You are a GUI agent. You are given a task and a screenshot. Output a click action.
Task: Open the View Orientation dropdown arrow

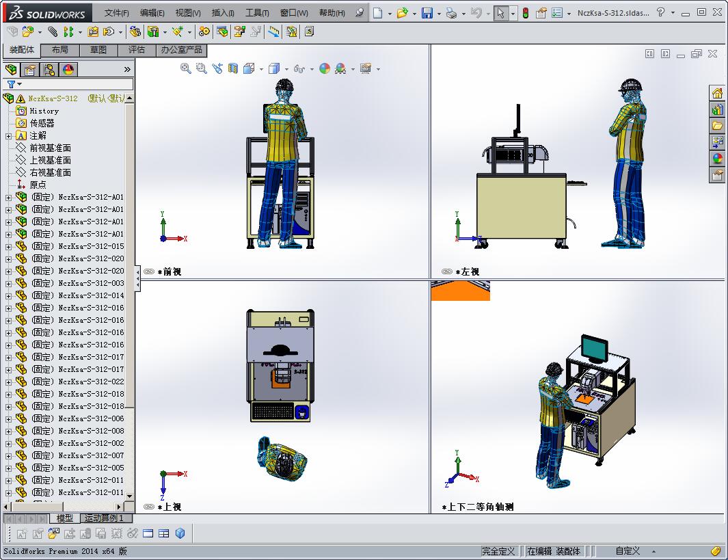click(261, 69)
